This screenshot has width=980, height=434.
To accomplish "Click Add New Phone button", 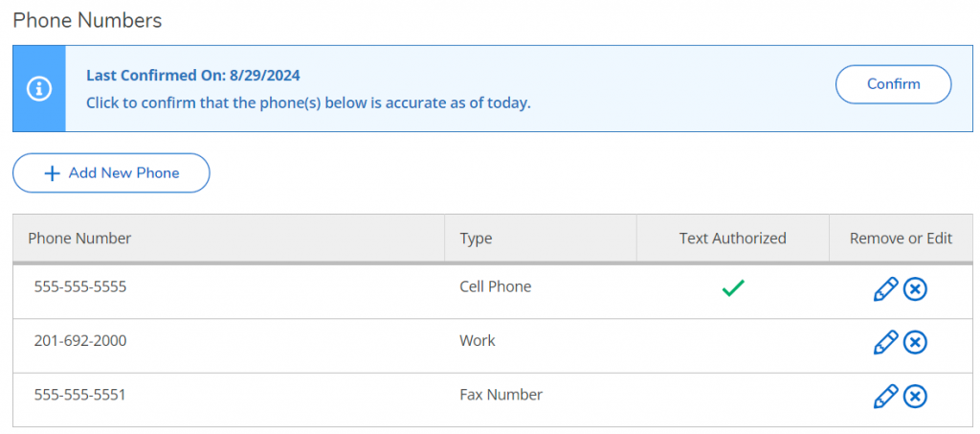I will 111,173.
